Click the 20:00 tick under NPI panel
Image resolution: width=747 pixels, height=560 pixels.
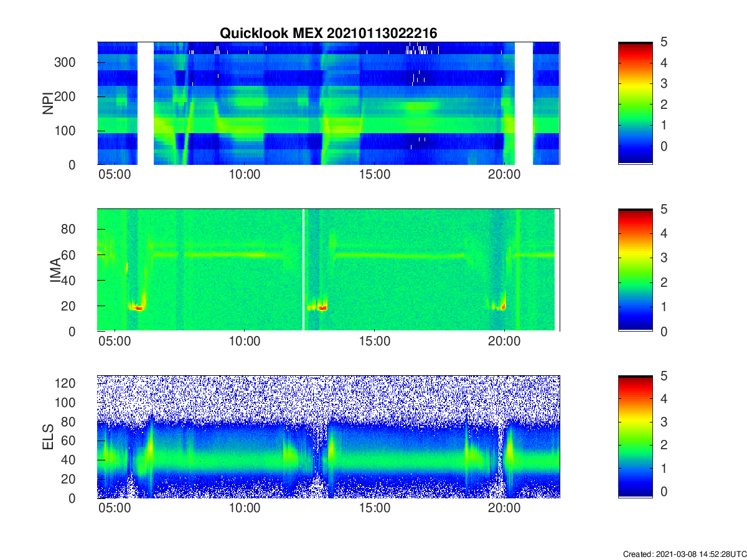coord(504,175)
